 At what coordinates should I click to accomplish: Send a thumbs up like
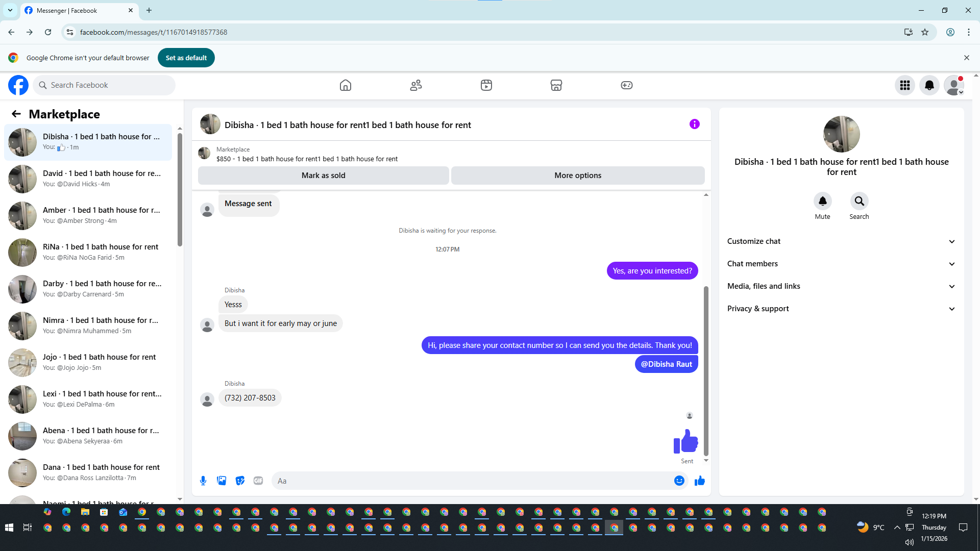pyautogui.click(x=699, y=481)
